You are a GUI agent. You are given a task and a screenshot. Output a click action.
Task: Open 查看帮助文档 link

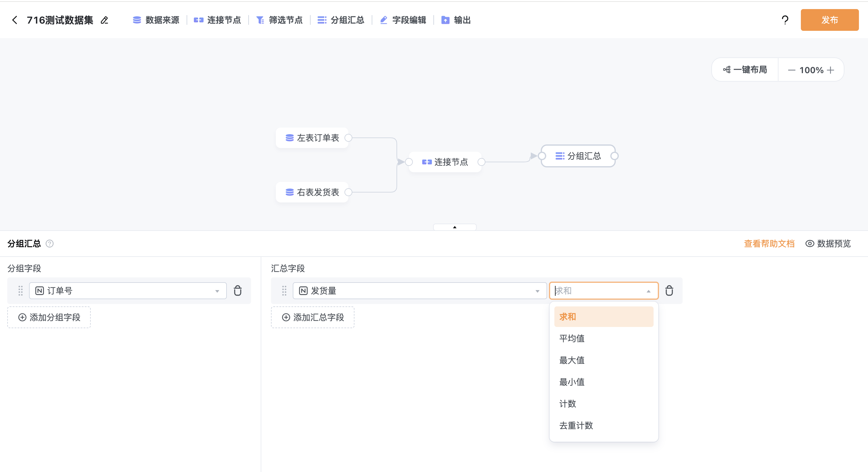pyautogui.click(x=769, y=244)
